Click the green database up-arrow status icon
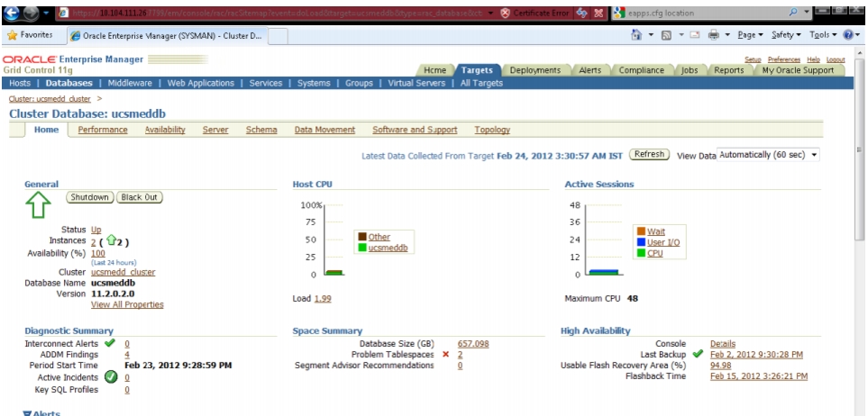Screen dimensions: 868x416 pos(38,204)
